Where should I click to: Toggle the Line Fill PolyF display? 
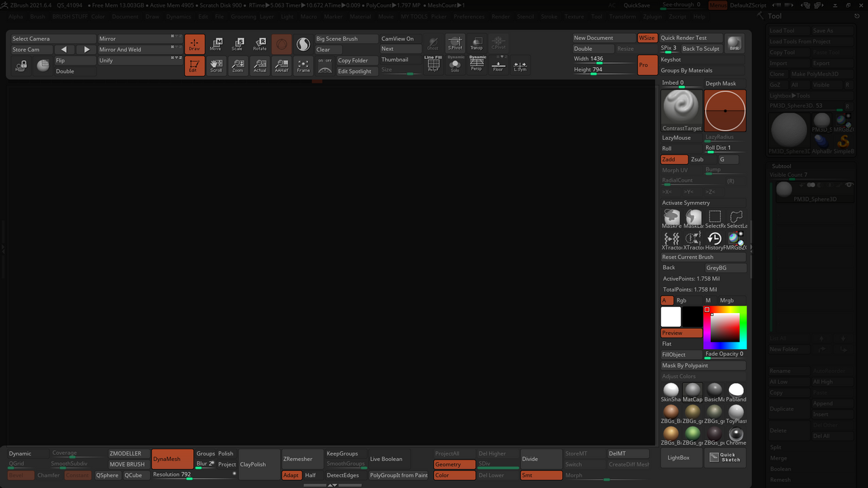coord(433,64)
